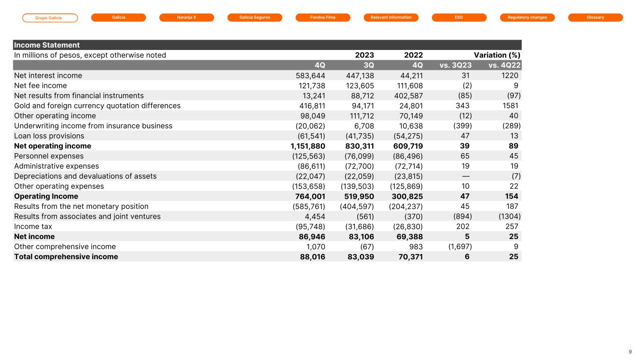Image resolution: width=644 pixels, height=362 pixels.
Task: Select the Operating Income row label
Action: pyautogui.click(x=46, y=196)
